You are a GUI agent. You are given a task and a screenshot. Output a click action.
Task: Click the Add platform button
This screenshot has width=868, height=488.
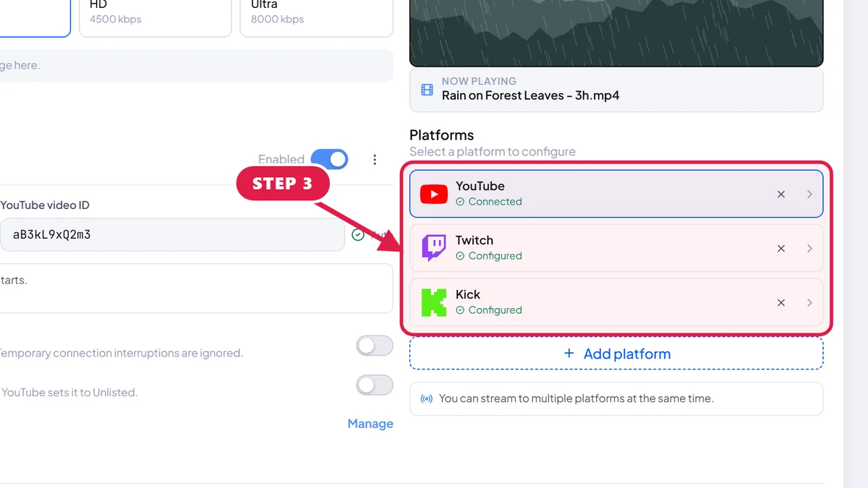(616, 354)
